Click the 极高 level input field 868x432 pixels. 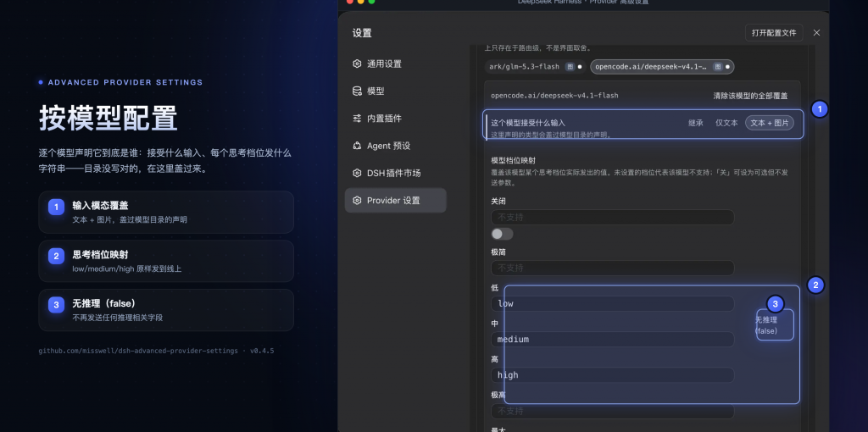(612, 411)
